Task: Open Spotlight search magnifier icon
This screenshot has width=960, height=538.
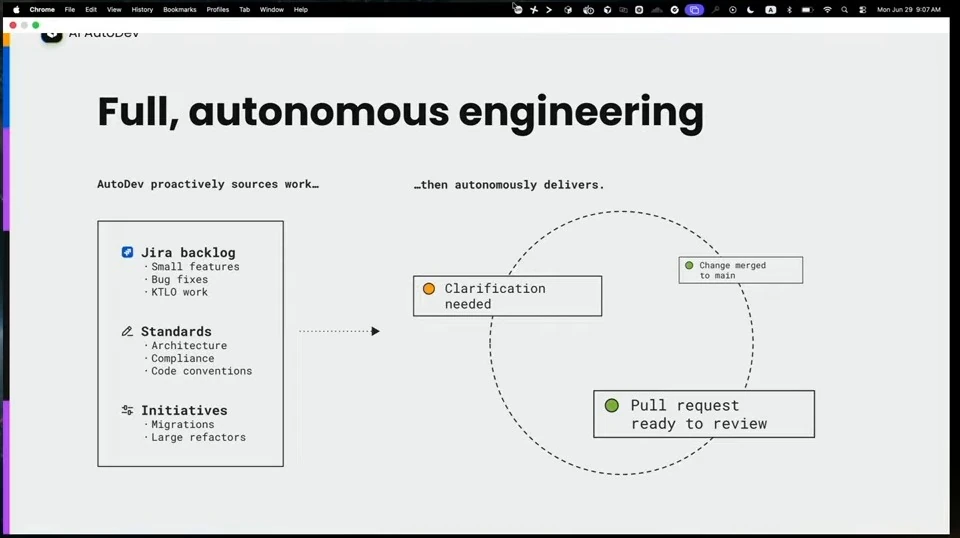Action: coord(844,10)
